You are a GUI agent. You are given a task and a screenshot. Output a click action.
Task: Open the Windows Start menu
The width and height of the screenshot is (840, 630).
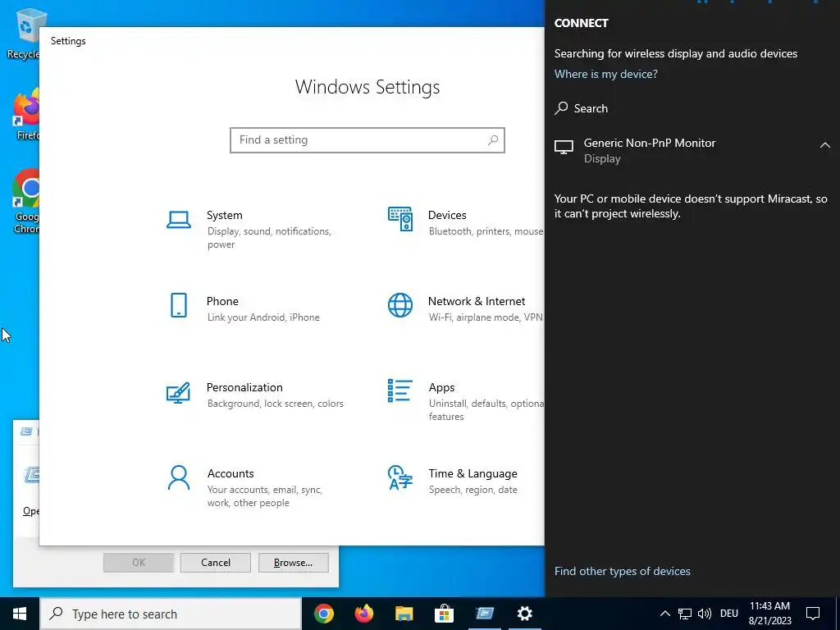click(x=20, y=614)
